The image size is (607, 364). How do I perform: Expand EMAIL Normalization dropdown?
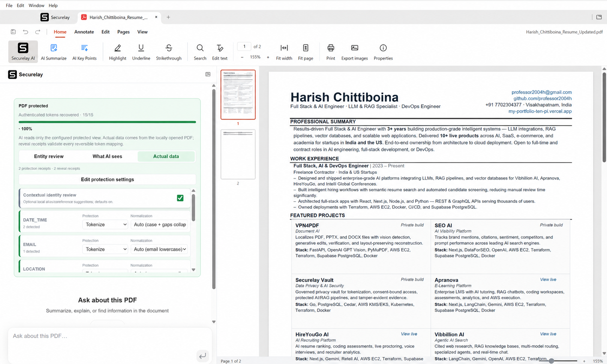pos(159,249)
